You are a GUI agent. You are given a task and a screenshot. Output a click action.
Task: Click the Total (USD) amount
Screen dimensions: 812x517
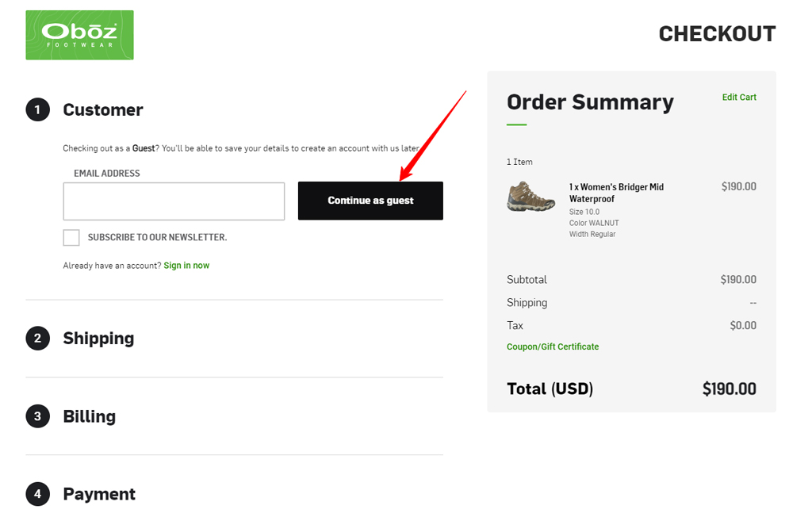tap(730, 389)
